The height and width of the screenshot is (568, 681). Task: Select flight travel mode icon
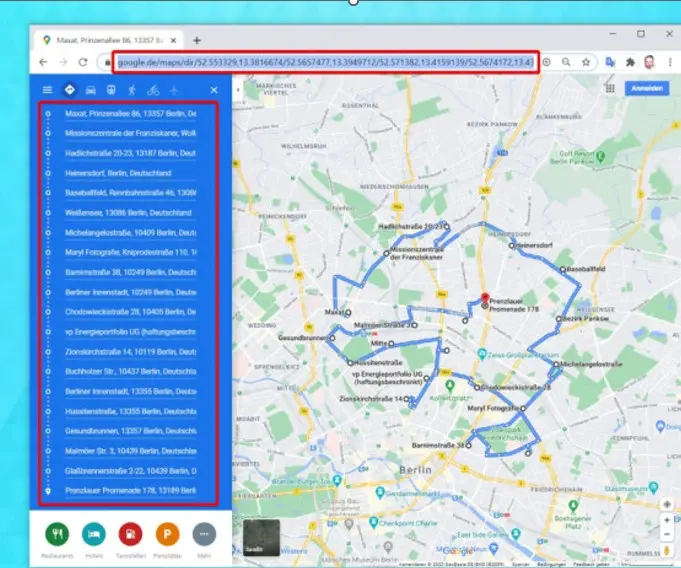click(174, 90)
